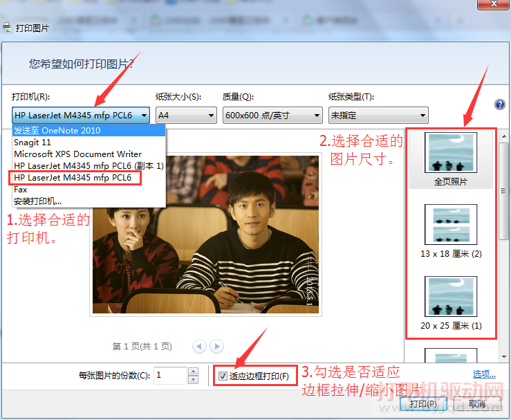The width and height of the screenshot is (511, 420).
Task: Open the print quality 600x600 dropdown
Action: click(272, 115)
